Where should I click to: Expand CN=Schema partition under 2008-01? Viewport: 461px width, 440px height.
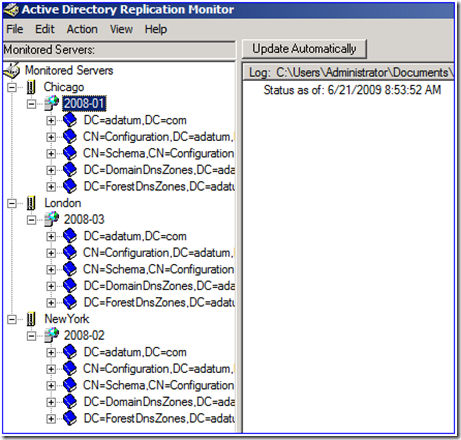pos(51,154)
